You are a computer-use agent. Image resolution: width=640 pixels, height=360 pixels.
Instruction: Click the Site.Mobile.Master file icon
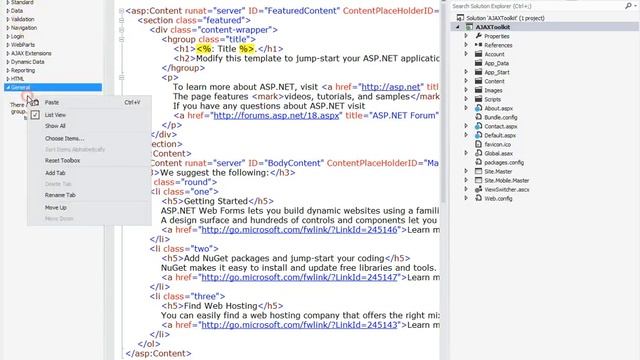tap(478, 180)
